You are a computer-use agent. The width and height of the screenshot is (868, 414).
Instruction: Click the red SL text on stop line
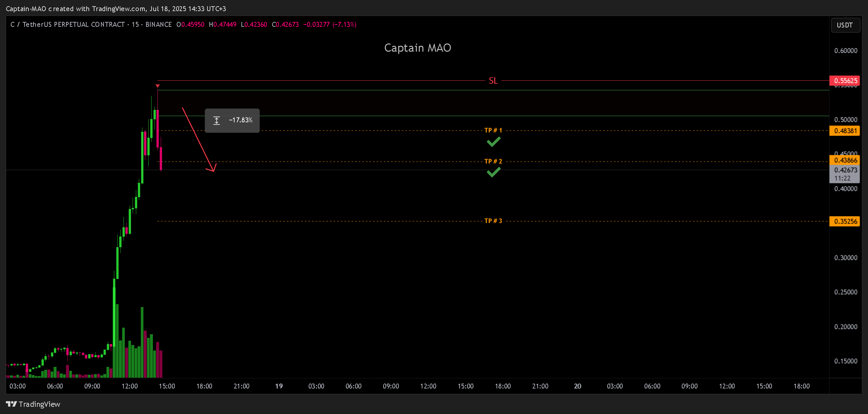click(x=493, y=81)
